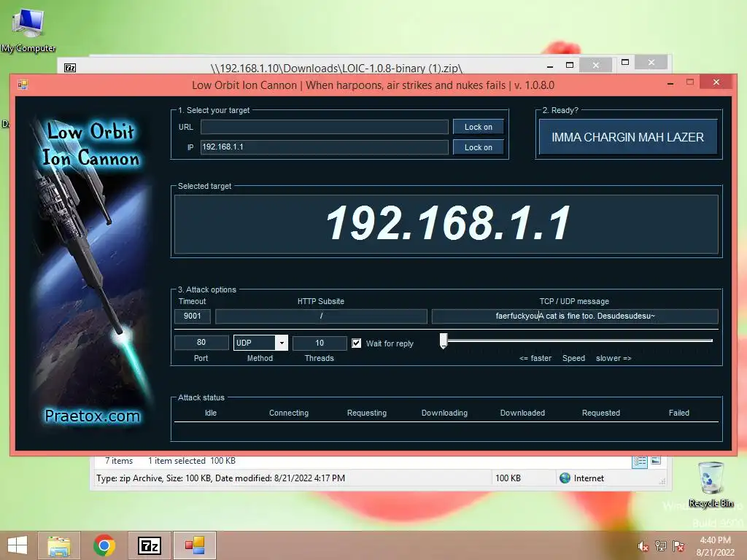Click the '7 items' status bar text
Viewport: 747px width, 560px height.
(119, 461)
